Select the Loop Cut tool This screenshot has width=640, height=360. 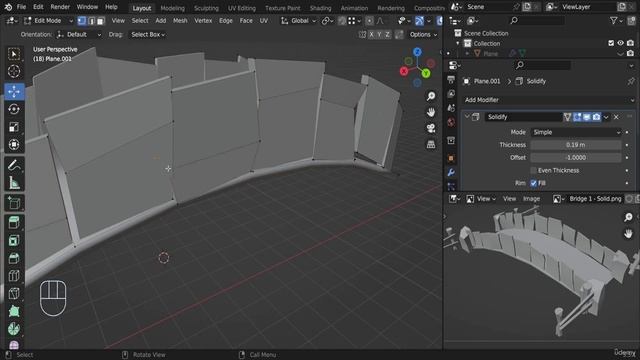point(14,276)
